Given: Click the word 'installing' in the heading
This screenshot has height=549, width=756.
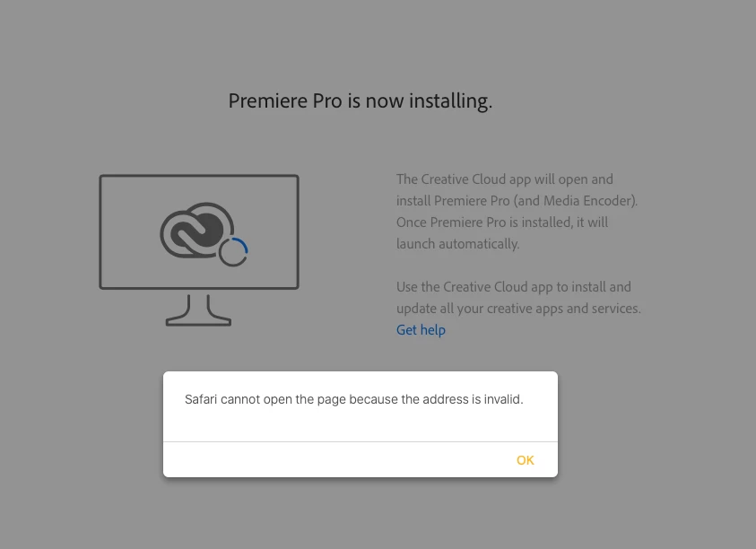Looking at the screenshot, I should 450,101.
